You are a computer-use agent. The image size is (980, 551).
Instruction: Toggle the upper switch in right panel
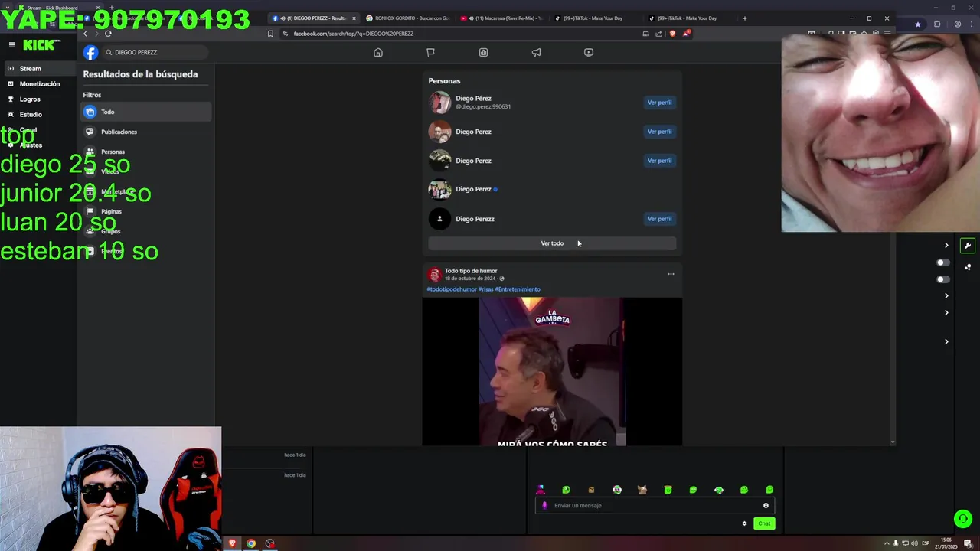coord(943,262)
